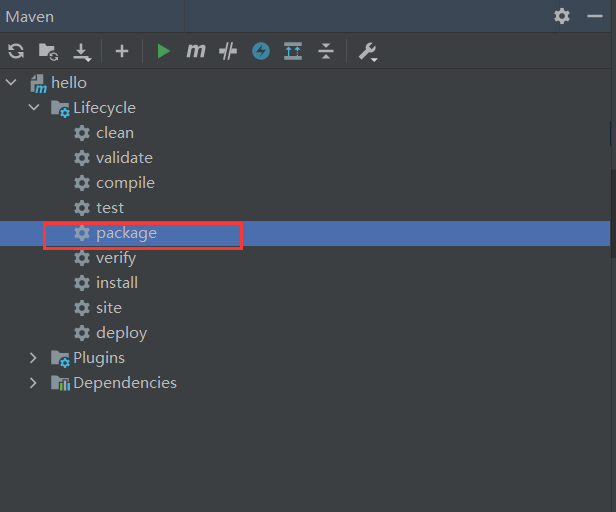This screenshot has width=616, height=512.
Task: Click Dependencies library chart icon
Action: 60,383
